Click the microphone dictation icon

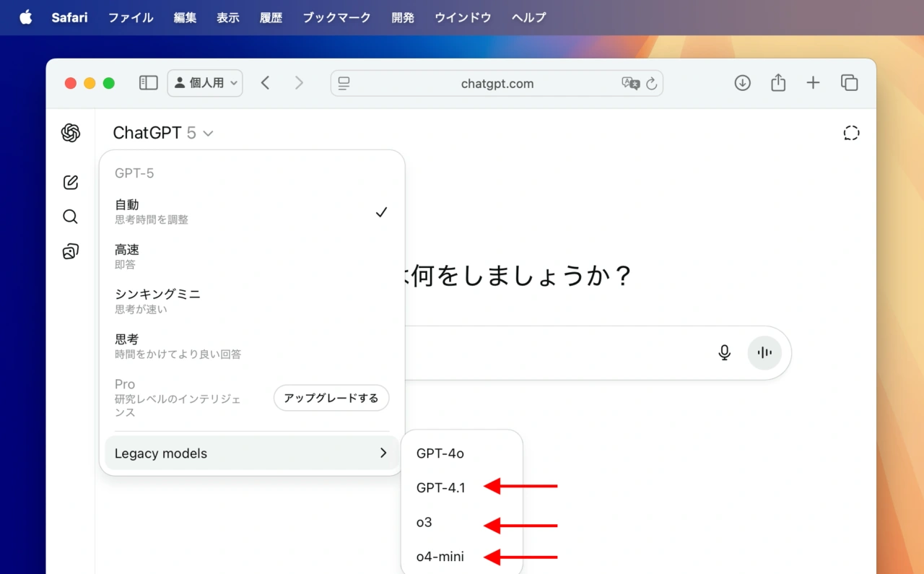(x=725, y=352)
